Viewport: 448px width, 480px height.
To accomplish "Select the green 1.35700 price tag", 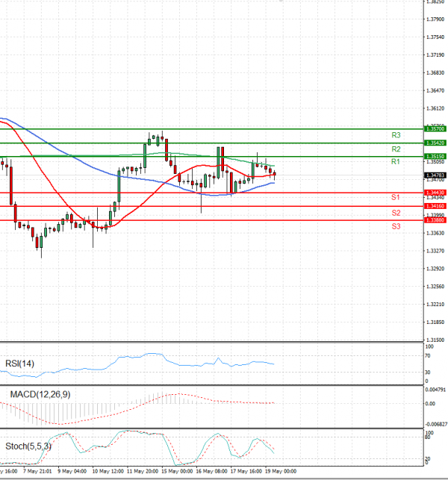I will pos(435,129).
